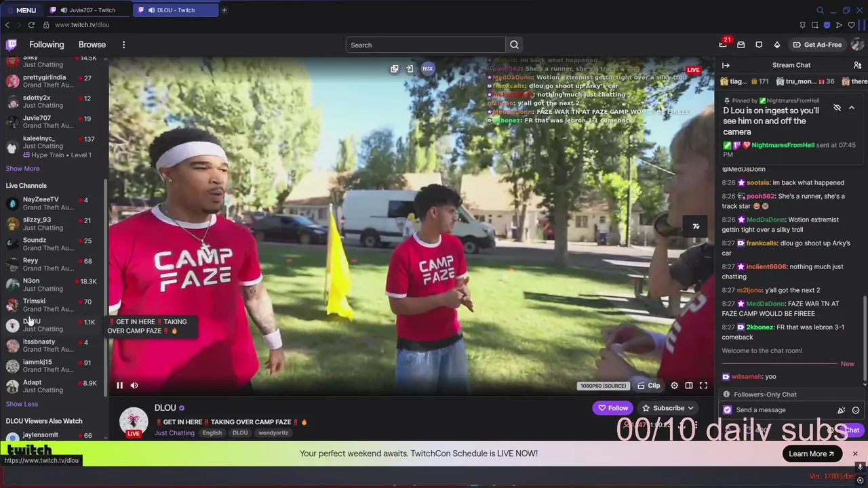Create a Clip of the stream
Screen dimensions: 868x488
[x=649, y=386]
